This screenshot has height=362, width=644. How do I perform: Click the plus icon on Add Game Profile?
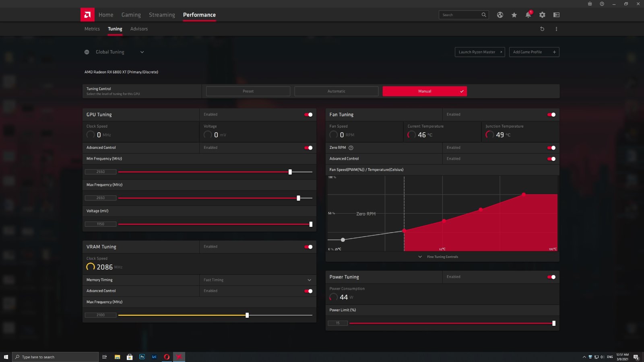[554, 52]
